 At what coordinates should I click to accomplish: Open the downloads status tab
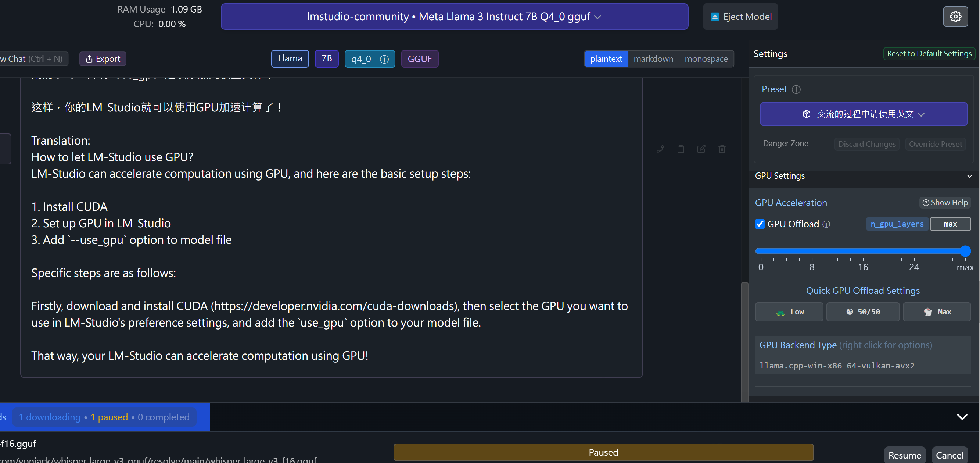[104, 417]
